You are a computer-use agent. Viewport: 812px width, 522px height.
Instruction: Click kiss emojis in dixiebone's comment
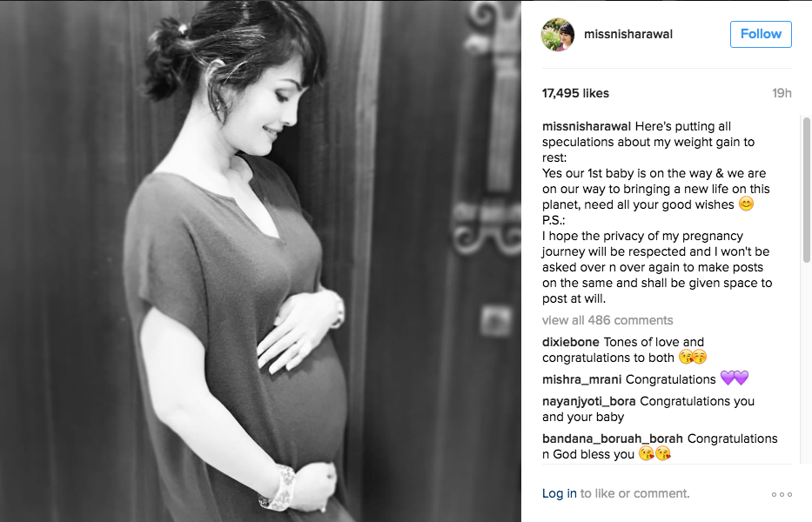tap(693, 357)
